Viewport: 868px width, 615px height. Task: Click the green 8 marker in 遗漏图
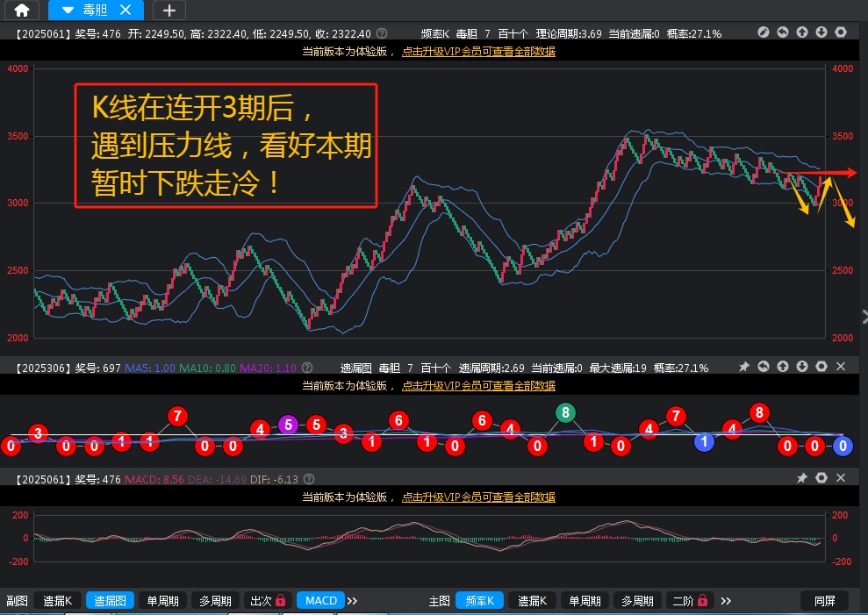click(565, 412)
